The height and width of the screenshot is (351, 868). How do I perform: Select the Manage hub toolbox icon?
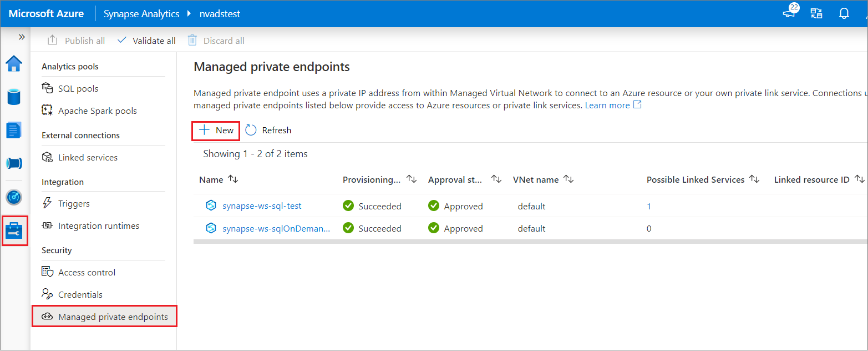13,230
